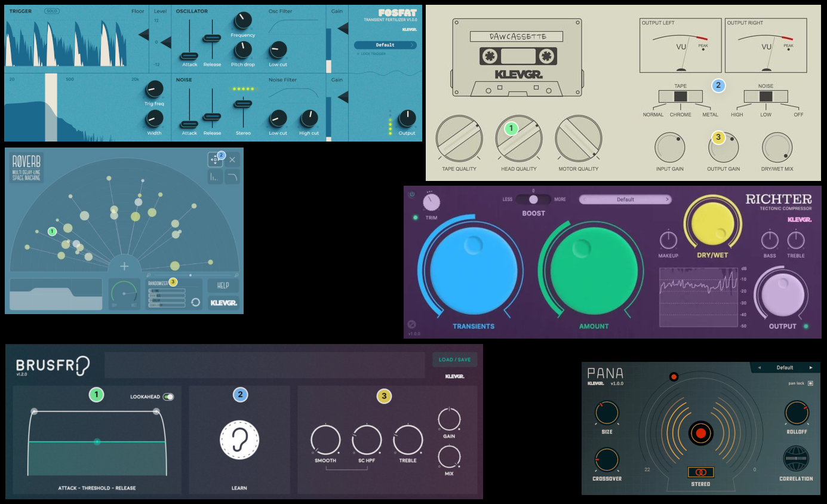Click the Richter power icon
This screenshot has width=827, height=504.
(x=411, y=194)
